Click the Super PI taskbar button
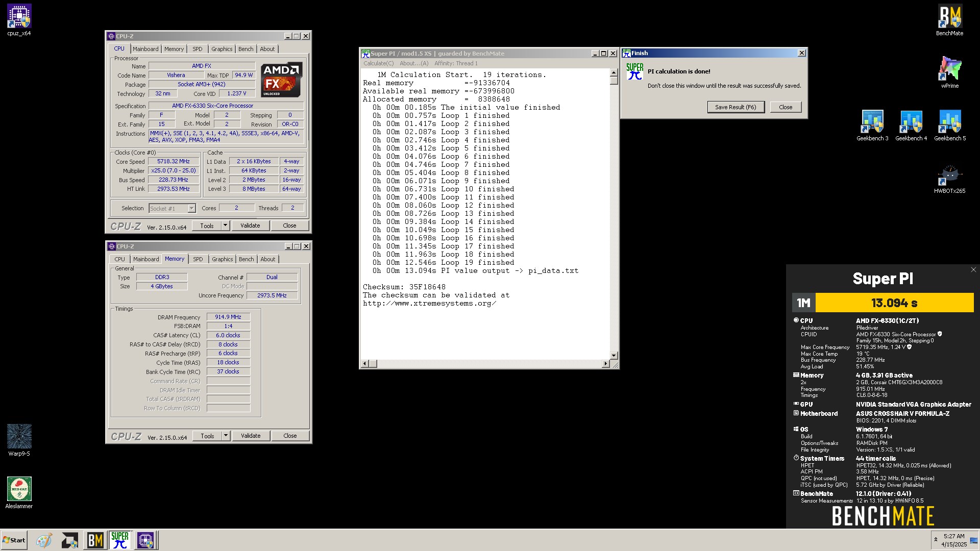Viewport: 980px width, 551px height. 120,540
